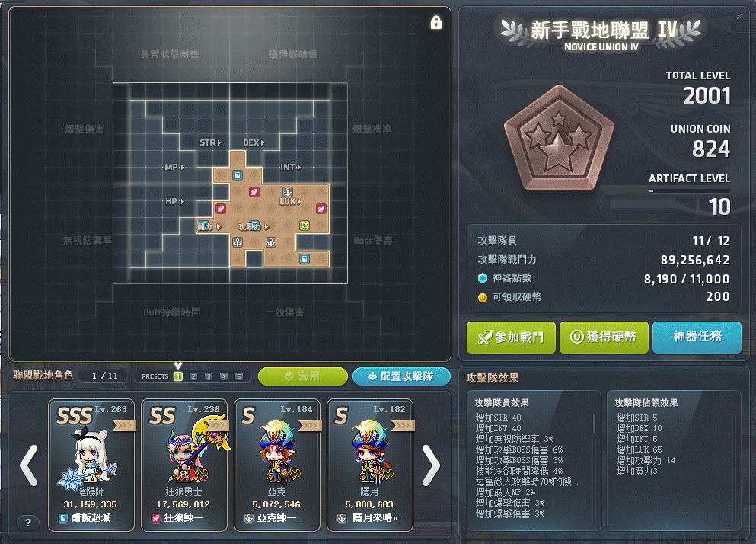Show previous characters with left arrow
The width and height of the screenshot is (756, 544).
29,466
